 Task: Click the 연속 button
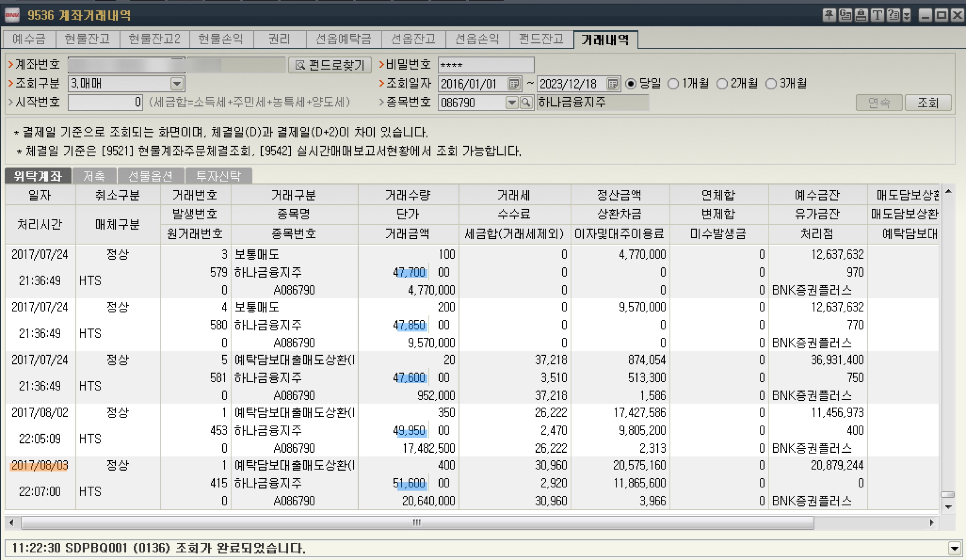tap(879, 103)
